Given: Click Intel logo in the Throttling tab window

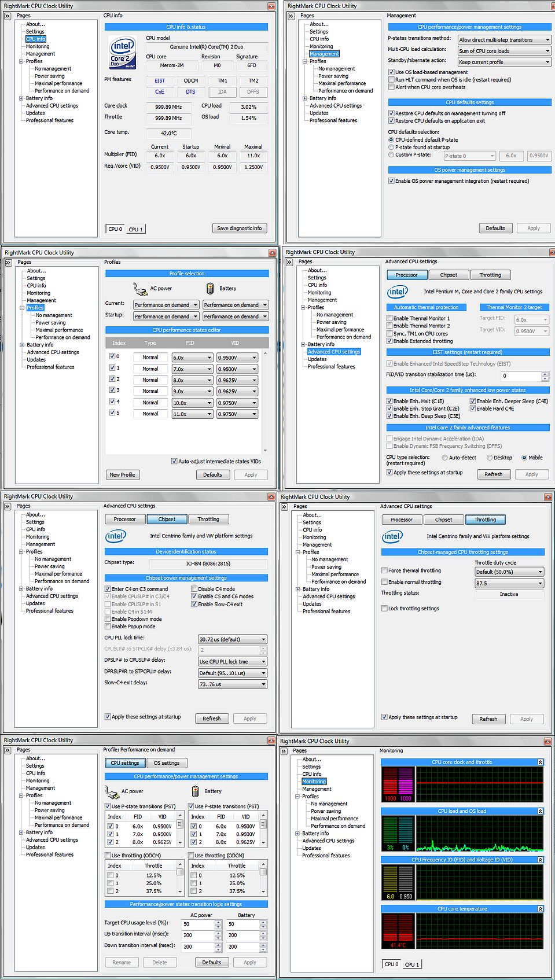Looking at the screenshot, I should pos(392,536).
